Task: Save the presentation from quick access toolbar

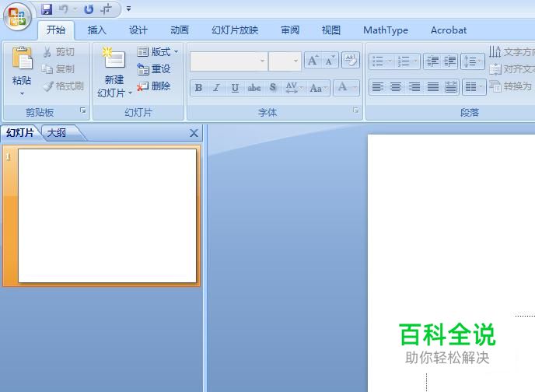Action: (47, 9)
